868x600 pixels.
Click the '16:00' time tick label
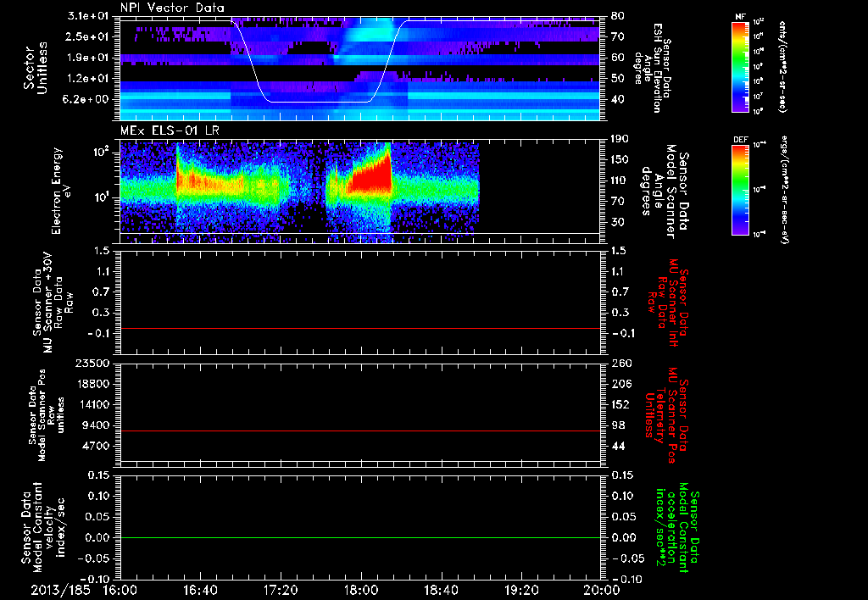point(120,590)
